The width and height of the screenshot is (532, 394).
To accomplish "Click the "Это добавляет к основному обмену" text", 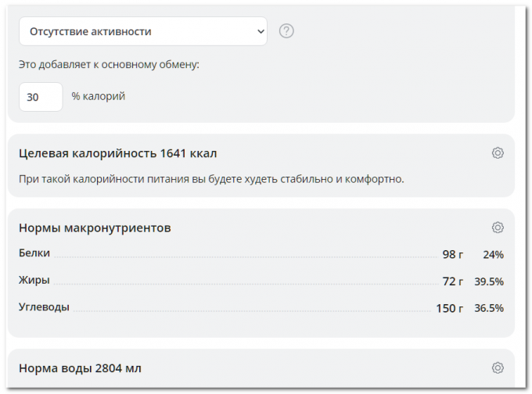I will pyautogui.click(x=109, y=64).
